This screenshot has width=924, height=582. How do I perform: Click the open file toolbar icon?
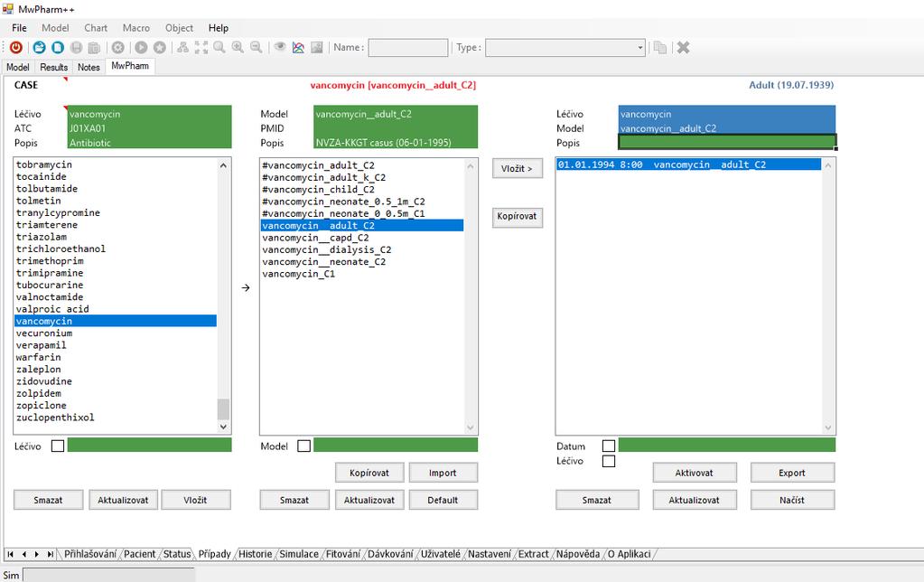tap(39, 47)
